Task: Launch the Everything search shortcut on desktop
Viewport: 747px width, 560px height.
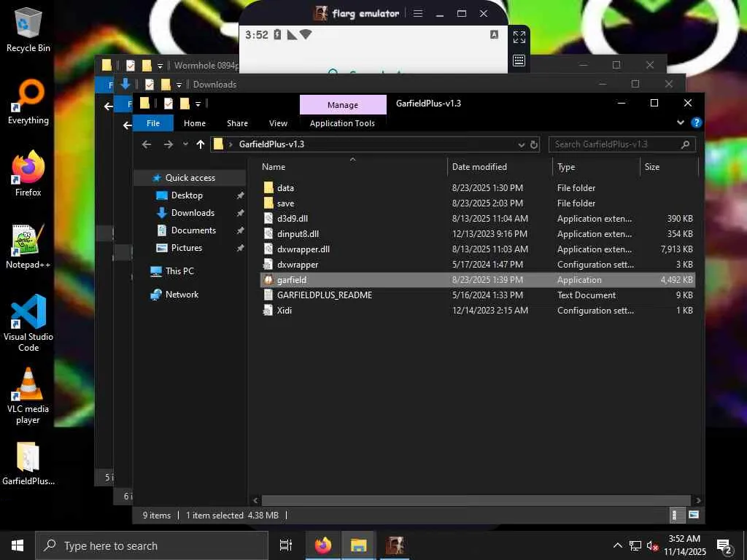Action: coord(28,102)
